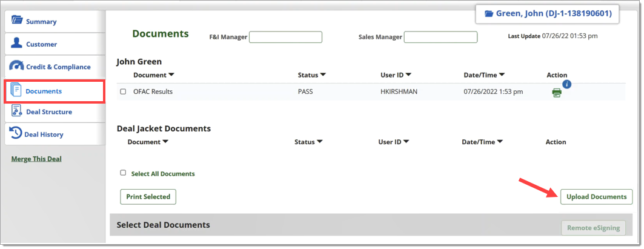Image resolution: width=644 pixels, height=249 pixels.
Task: Click the Deal History clock icon
Action: pyautogui.click(x=16, y=133)
